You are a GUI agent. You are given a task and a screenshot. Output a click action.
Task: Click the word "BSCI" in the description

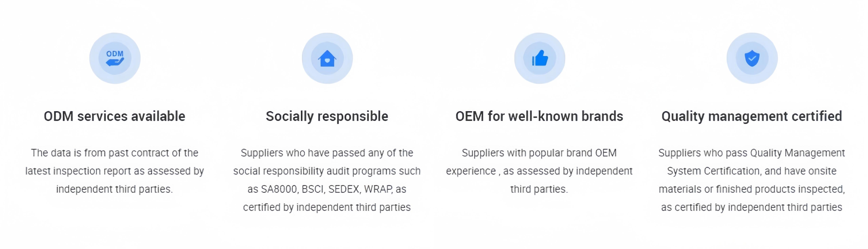(313, 189)
